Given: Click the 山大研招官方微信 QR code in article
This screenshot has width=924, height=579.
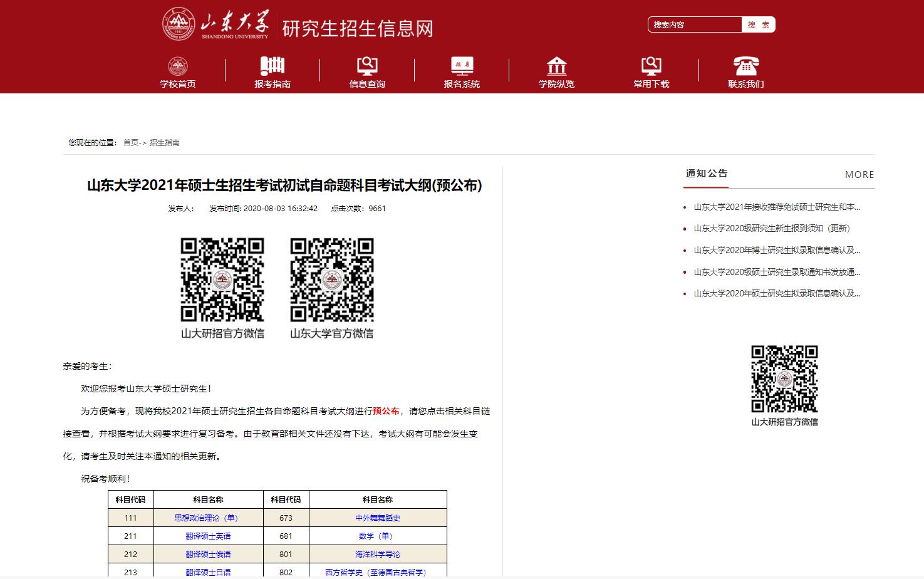Looking at the screenshot, I should (x=222, y=279).
